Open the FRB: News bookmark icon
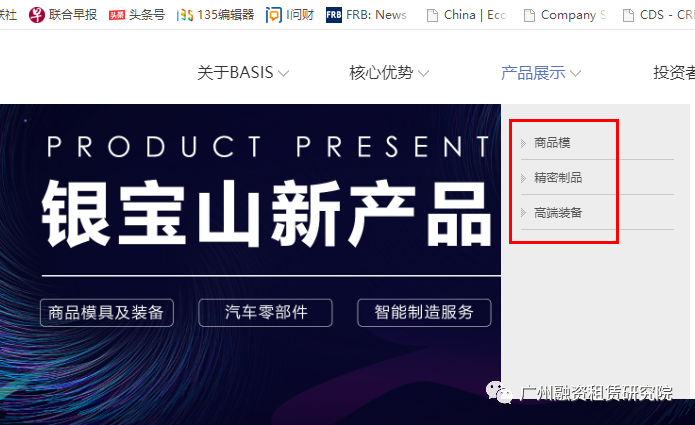The height and width of the screenshot is (425, 695). (334, 15)
